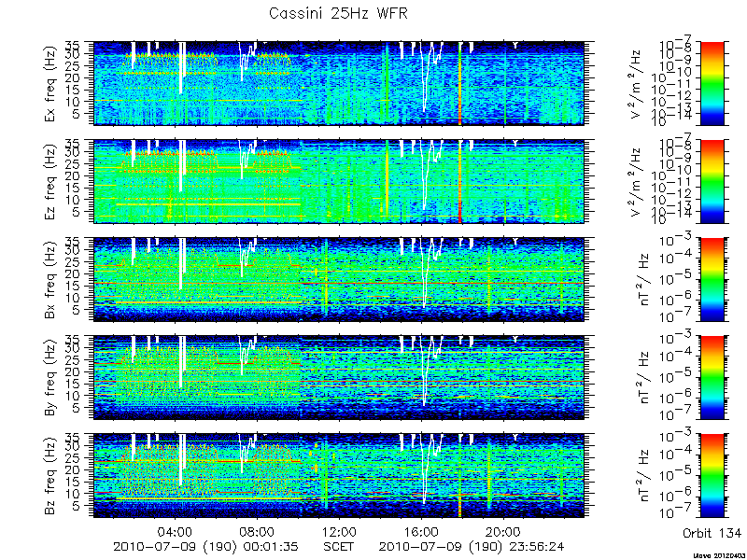Click the start timestamp ending in 00:01:35
The height and width of the screenshot is (560, 747).
pyautogui.click(x=205, y=546)
